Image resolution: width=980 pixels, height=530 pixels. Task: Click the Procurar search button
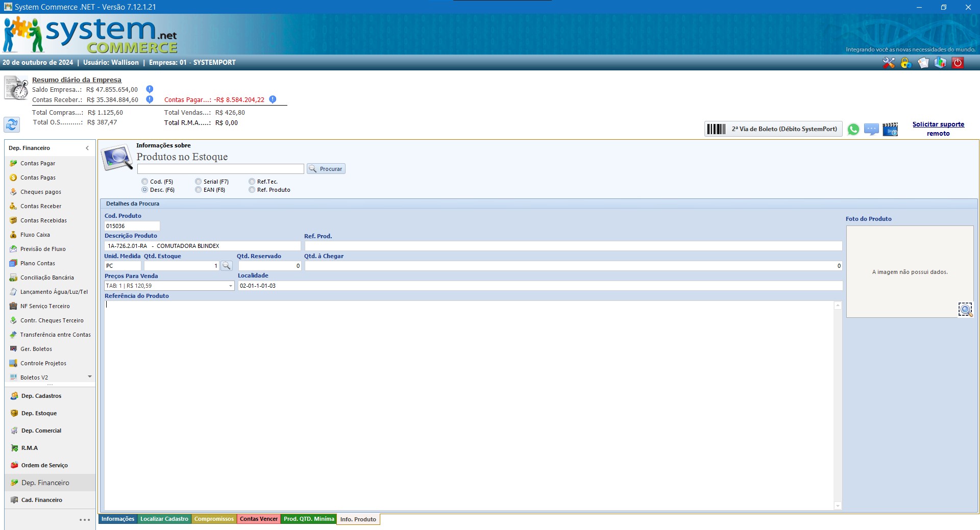click(x=326, y=169)
